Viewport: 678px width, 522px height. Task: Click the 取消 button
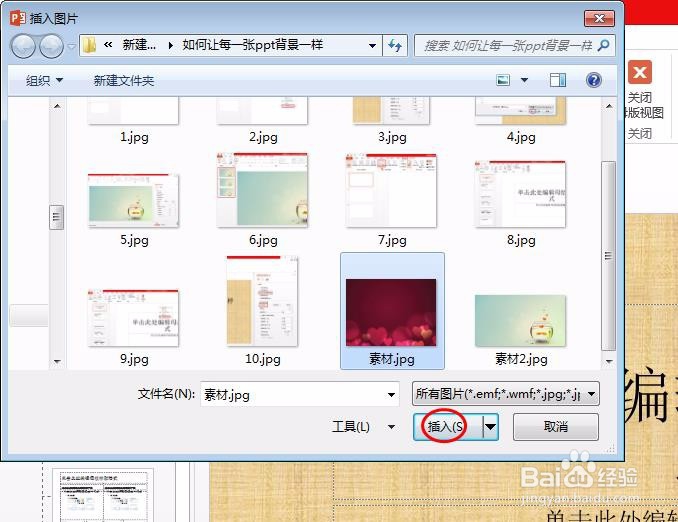pos(556,427)
